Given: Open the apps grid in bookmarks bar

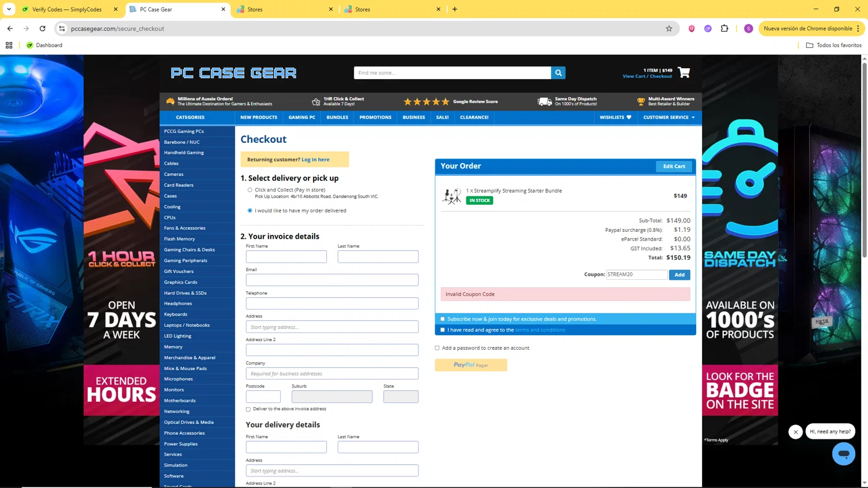Looking at the screenshot, I should 9,45.
